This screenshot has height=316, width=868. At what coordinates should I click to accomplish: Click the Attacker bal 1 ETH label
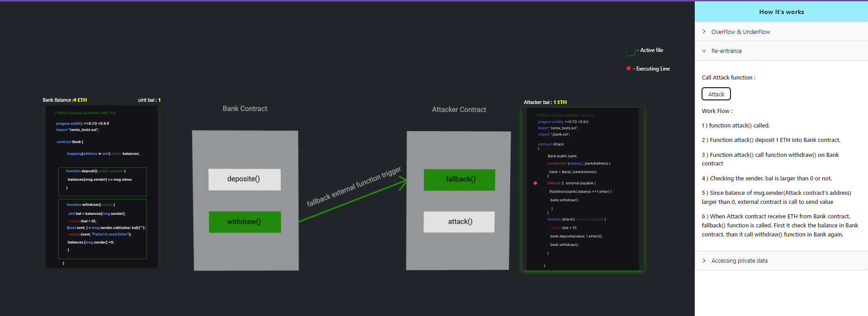click(x=545, y=102)
